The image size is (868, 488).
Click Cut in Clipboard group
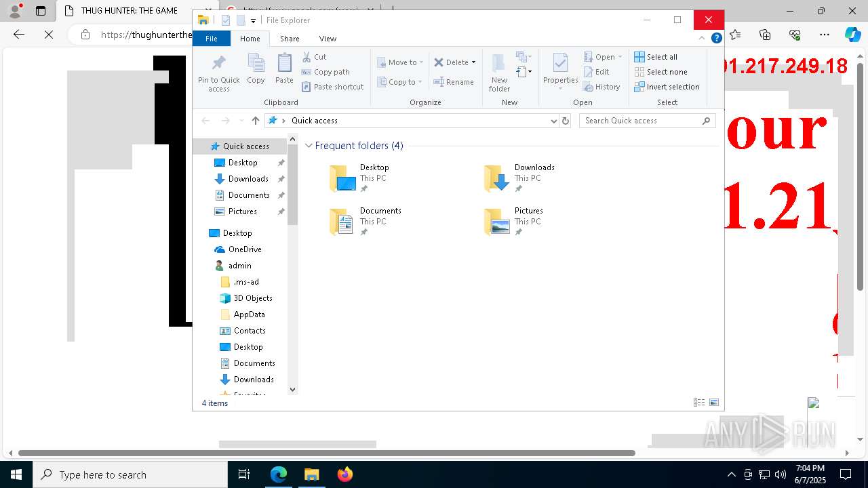[314, 57]
